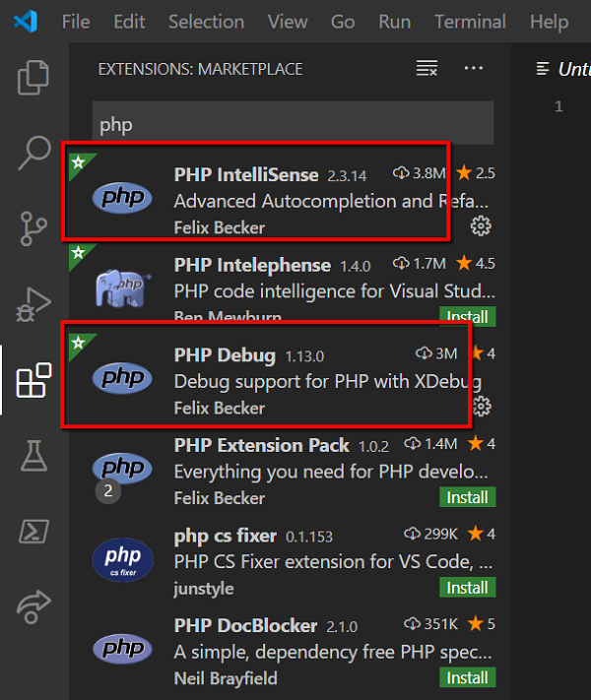Click line number 1 in editor

[558, 105]
